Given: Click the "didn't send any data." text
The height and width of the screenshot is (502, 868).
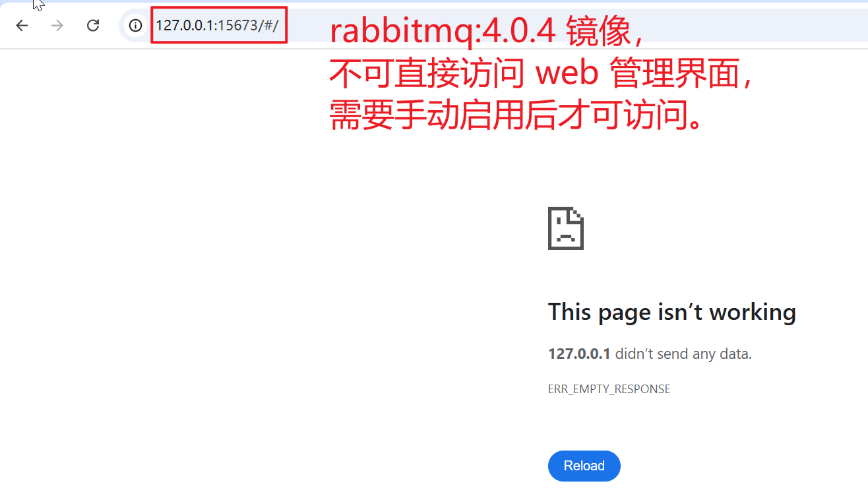Looking at the screenshot, I should [683, 354].
